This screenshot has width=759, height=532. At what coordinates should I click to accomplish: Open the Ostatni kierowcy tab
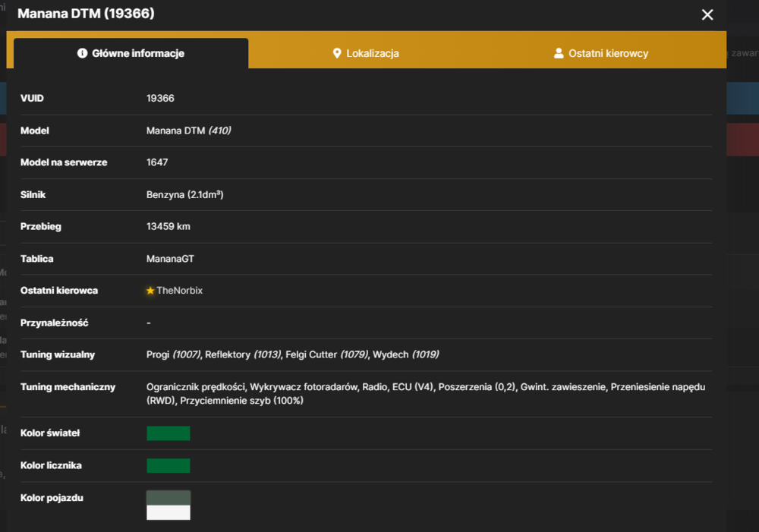pyautogui.click(x=600, y=53)
